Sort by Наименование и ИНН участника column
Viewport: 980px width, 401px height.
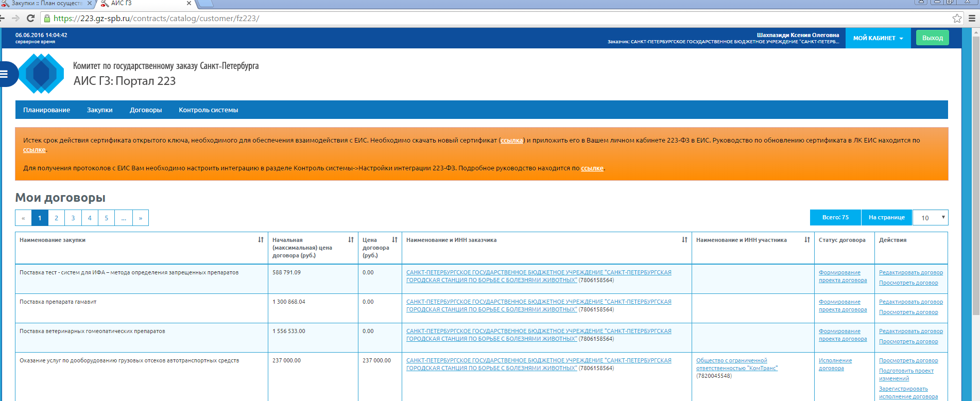[x=807, y=240]
